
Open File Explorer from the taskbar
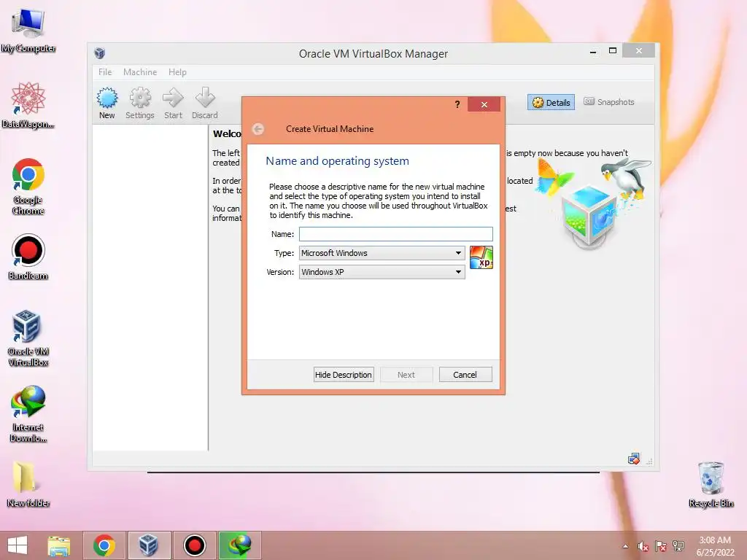(x=59, y=545)
